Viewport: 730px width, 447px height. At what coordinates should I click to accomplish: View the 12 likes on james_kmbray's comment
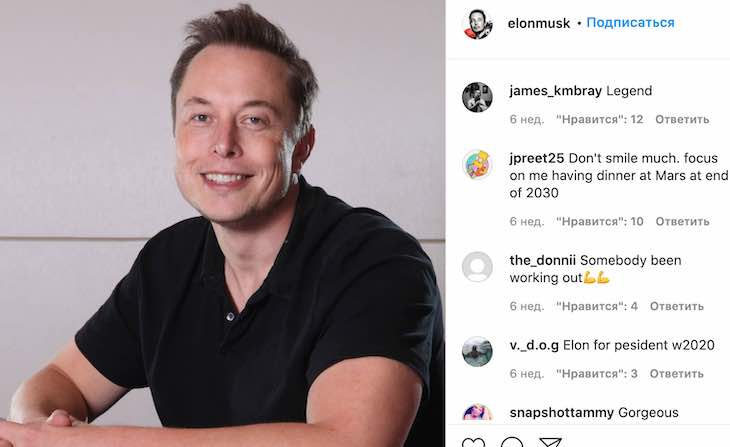click(600, 120)
